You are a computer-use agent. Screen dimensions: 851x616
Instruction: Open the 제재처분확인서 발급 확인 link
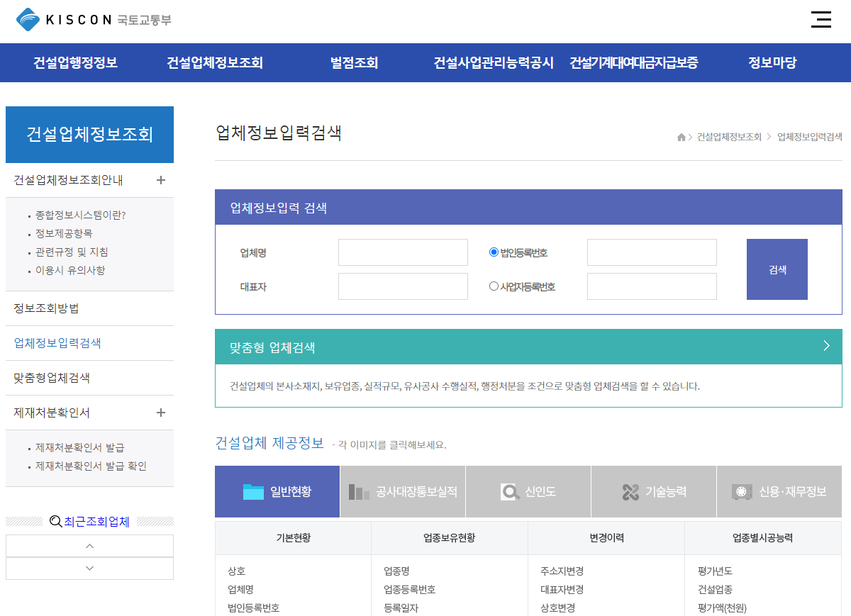(x=91, y=466)
